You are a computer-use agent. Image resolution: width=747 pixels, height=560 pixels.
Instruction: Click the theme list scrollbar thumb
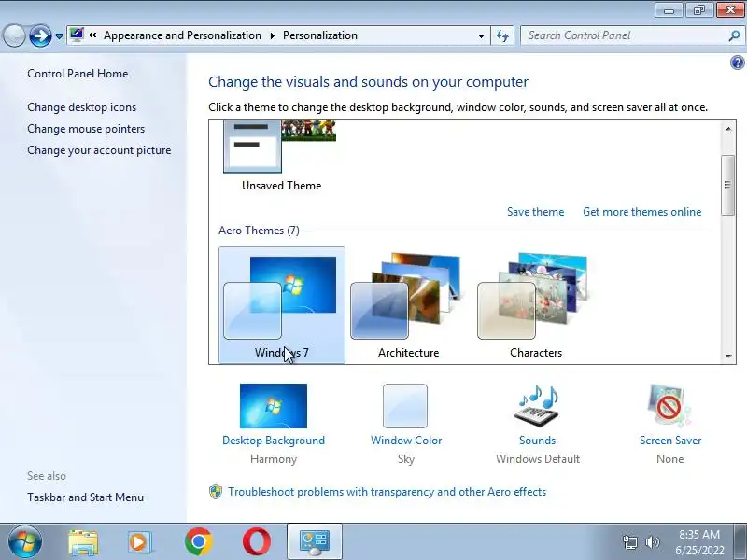point(727,185)
